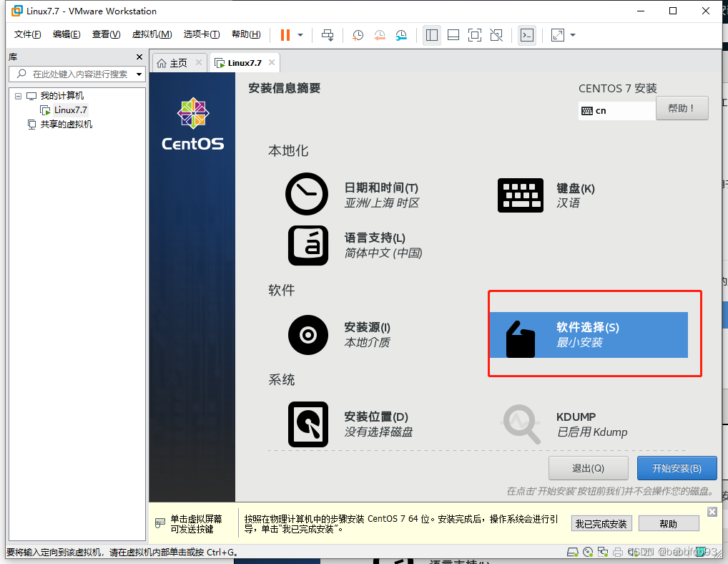
Task: Open the 编辑(E) menu
Action: 67,34
